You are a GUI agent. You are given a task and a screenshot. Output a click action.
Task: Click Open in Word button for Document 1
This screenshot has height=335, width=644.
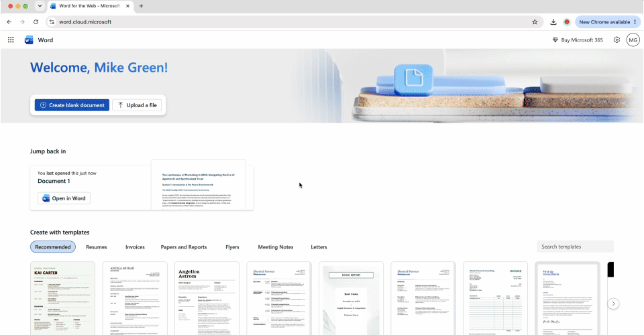(64, 198)
